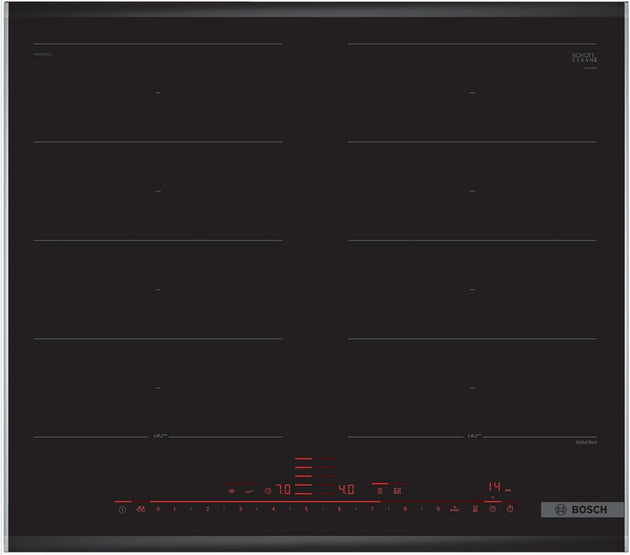Touch the timer clock icon near Bosch logo
Viewport: 630px width, 555px height.
492,509
